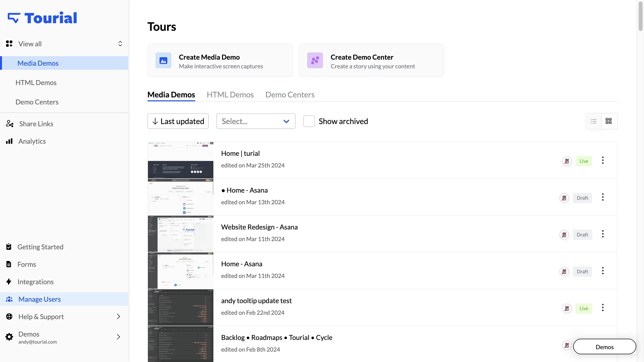644x362 pixels.
Task: Click the Create Demo Center purple icon
Action: (315, 60)
